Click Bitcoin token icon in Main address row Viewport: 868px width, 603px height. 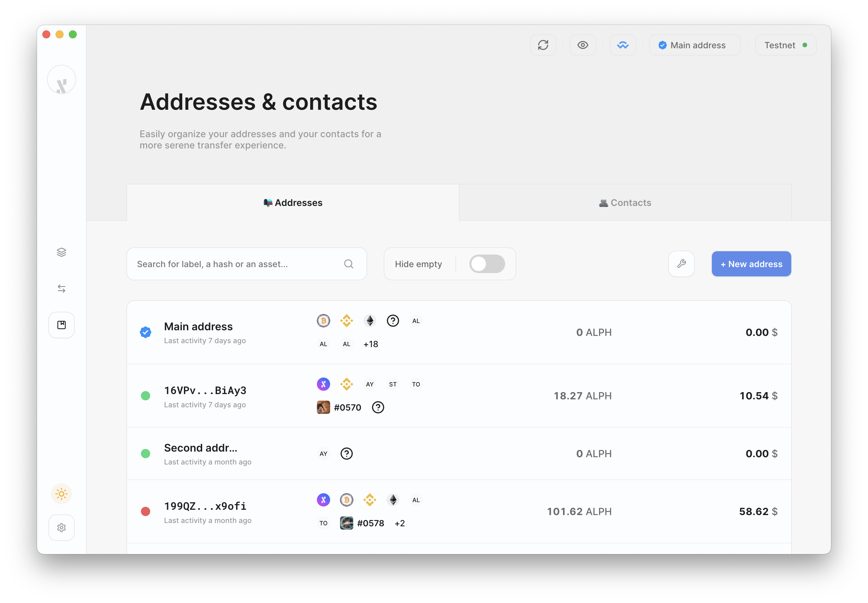[323, 321]
